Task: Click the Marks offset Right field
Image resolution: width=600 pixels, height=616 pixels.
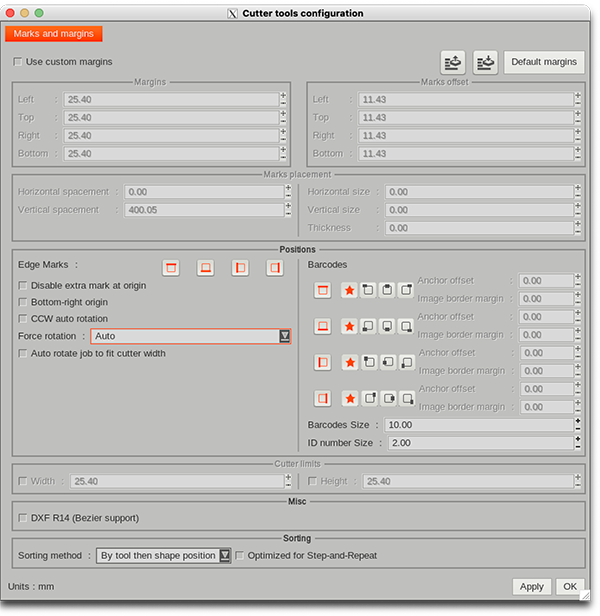Action: point(466,136)
